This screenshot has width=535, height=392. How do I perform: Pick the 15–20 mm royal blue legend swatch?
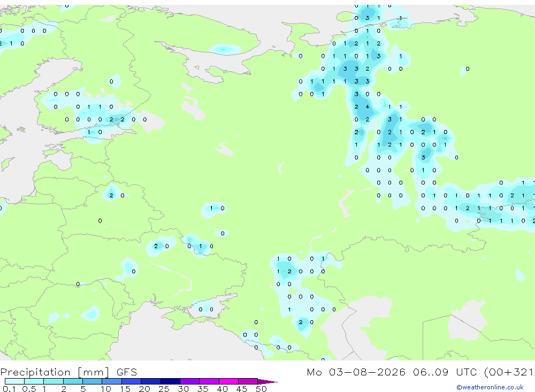(132, 381)
